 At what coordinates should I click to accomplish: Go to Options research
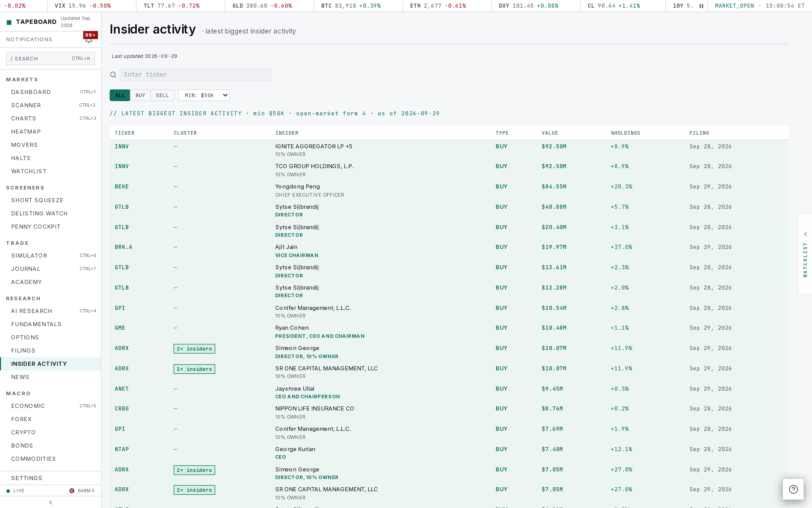coord(50,337)
